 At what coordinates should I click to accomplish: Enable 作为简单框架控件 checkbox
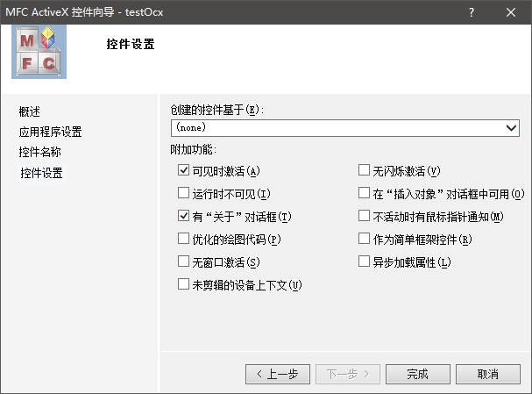pos(365,239)
